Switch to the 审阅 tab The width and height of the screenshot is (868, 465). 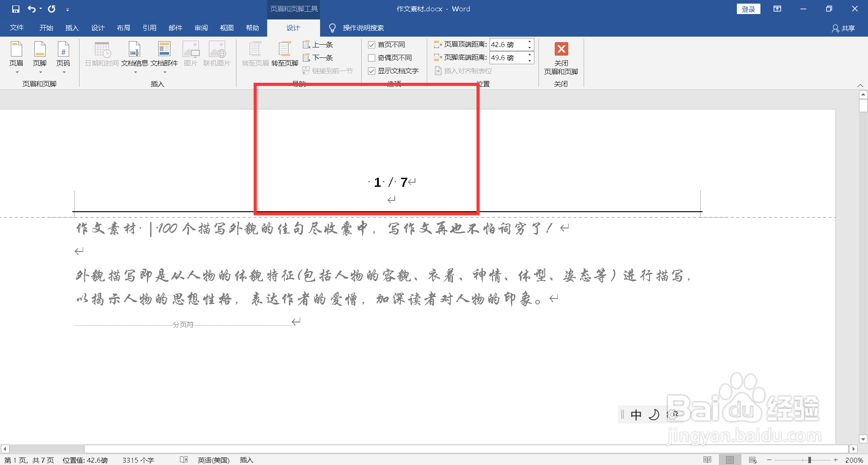click(201, 28)
